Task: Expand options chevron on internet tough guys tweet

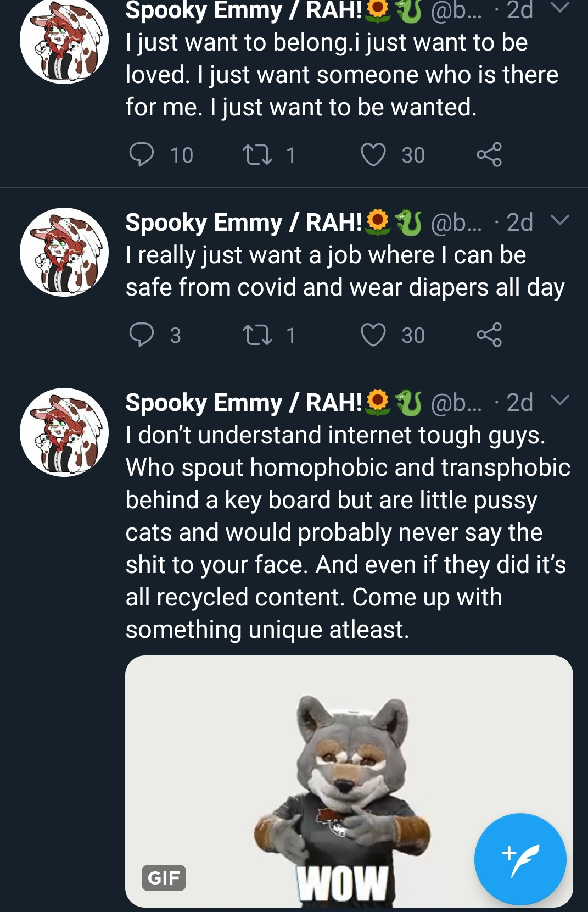Action: (x=559, y=401)
